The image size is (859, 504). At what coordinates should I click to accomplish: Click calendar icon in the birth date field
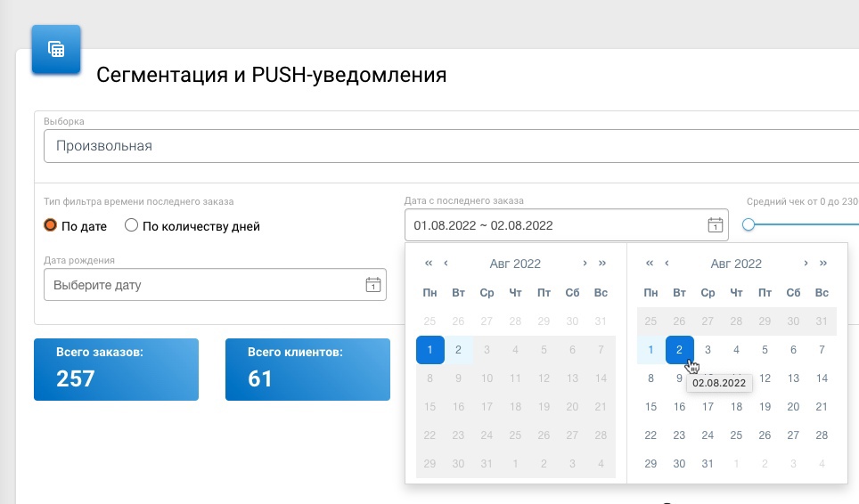[372, 285]
